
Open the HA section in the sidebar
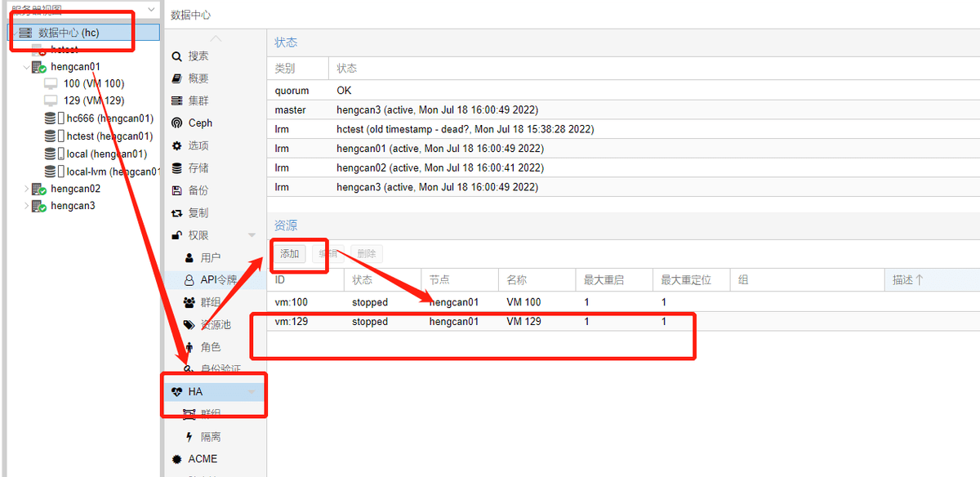(194, 391)
